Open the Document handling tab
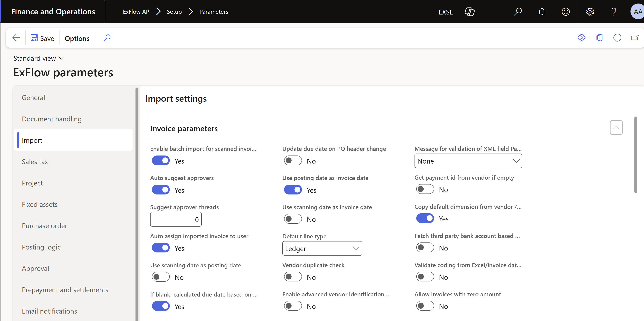Image resolution: width=644 pixels, height=321 pixels. tap(73, 119)
